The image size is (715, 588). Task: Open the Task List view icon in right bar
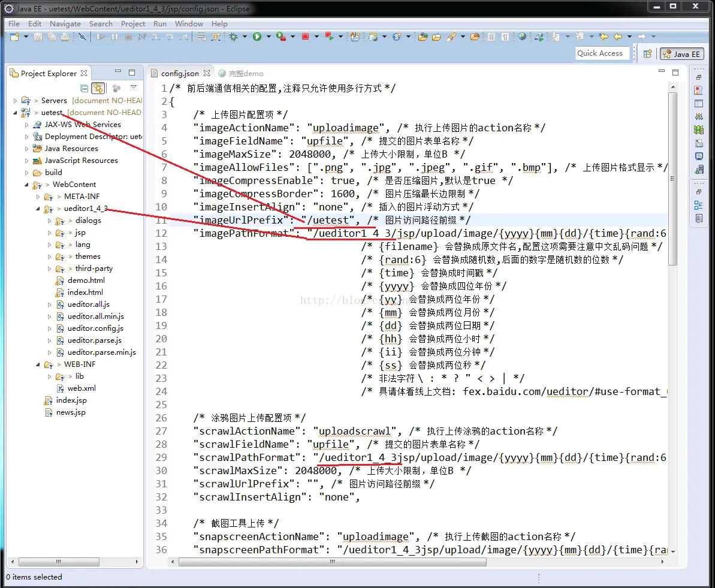click(699, 219)
